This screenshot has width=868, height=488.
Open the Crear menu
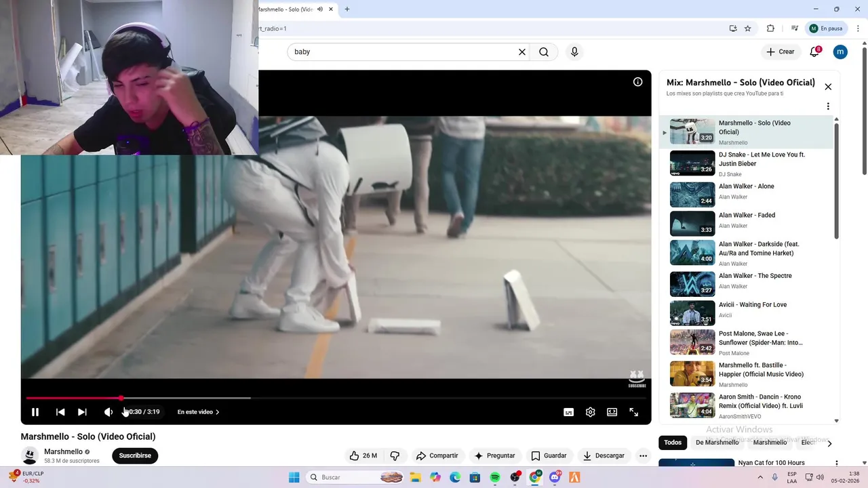[x=781, y=52]
